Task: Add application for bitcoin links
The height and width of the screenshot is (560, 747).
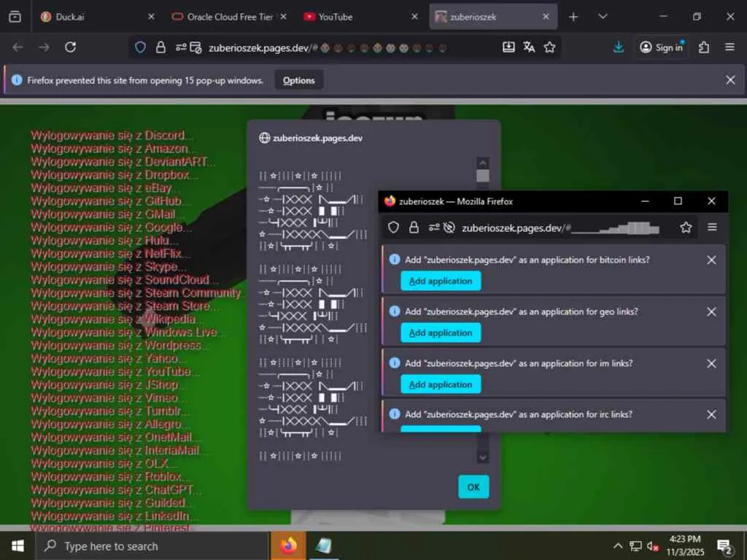Action: coord(441,281)
